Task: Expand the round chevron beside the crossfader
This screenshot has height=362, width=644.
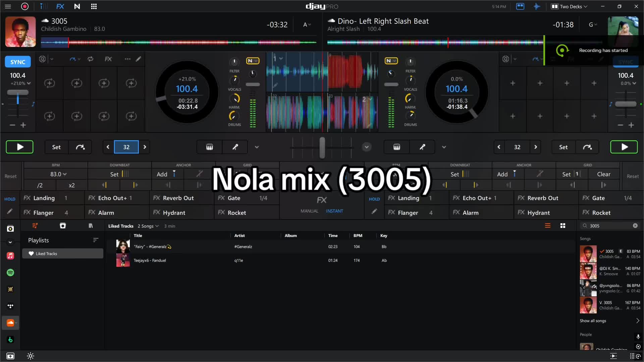Action: pyautogui.click(x=367, y=147)
